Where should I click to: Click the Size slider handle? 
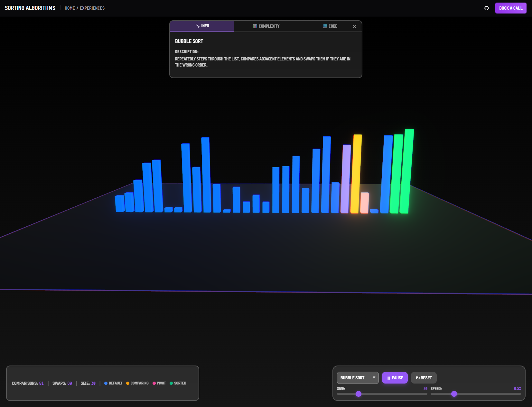click(359, 394)
